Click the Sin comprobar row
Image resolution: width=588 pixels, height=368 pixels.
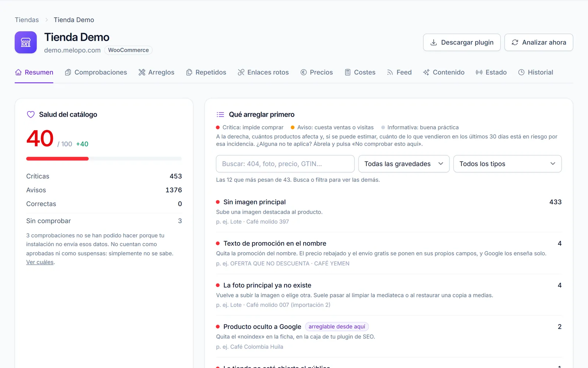tap(104, 221)
